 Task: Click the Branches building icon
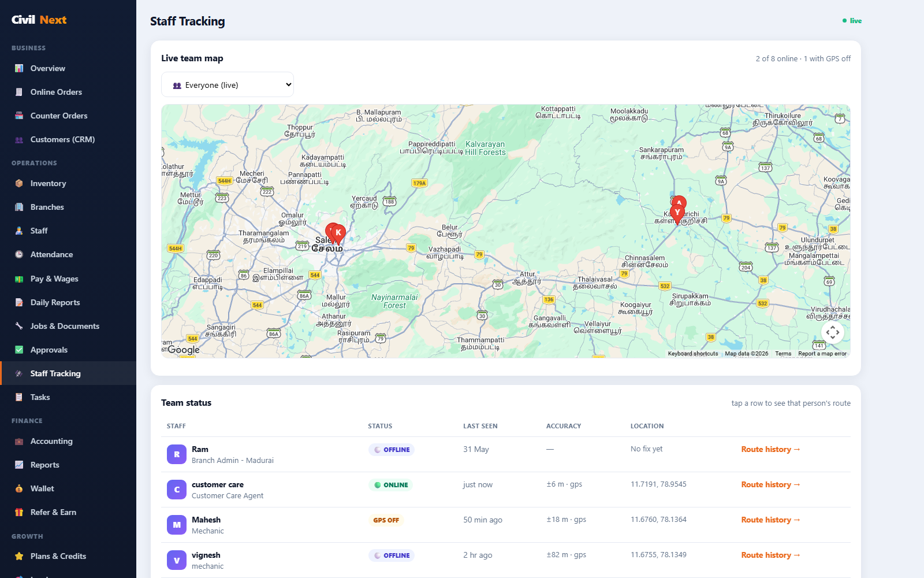19,207
